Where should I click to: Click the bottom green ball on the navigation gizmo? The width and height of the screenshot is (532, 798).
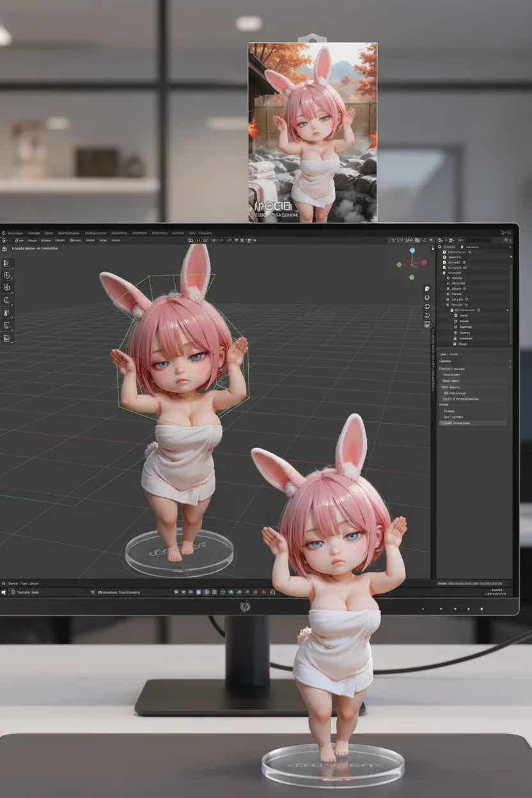click(x=412, y=277)
